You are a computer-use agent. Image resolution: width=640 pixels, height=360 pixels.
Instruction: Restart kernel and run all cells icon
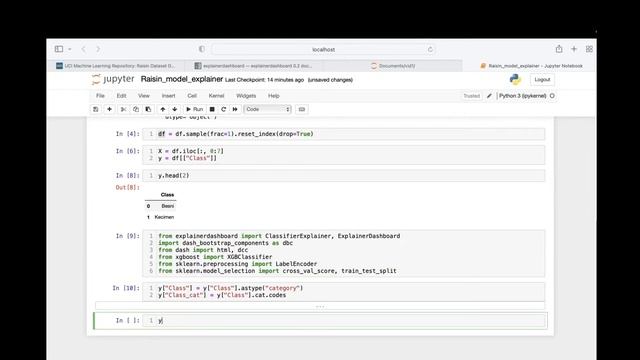click(x=235, y=109)
